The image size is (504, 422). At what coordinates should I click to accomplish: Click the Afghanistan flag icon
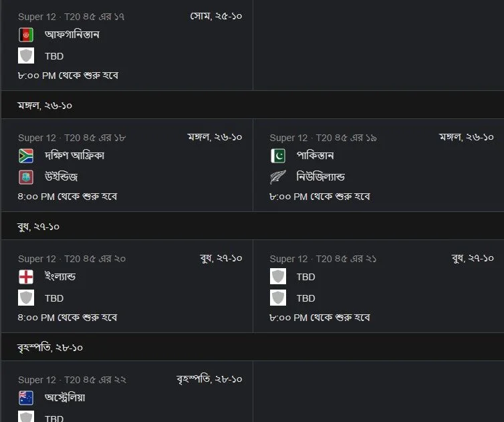point(26,35)
